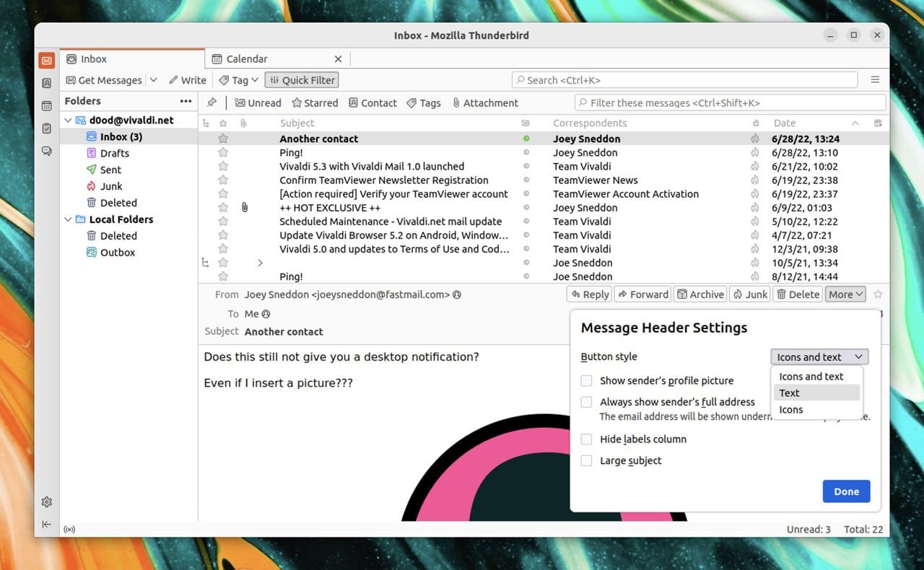924x570 pixels.
Task: Toggle the Starred quick filter
Action: (315, 102)
